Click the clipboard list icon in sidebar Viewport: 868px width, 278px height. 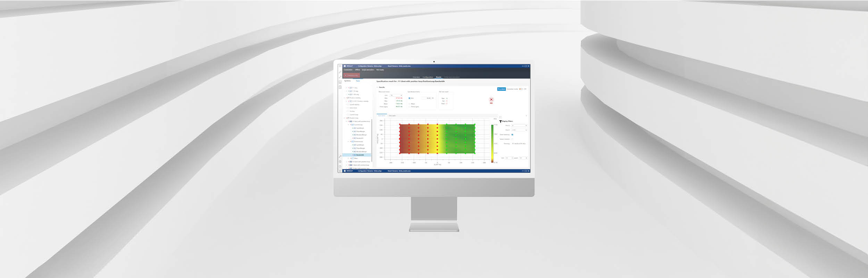coord(340,87)
